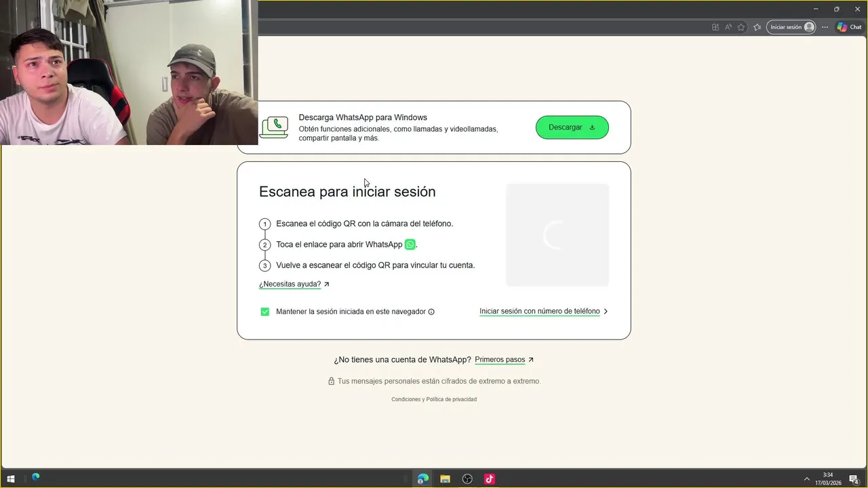Click the green WhatsApp logo in step 2
Image resolution: width=868 pixels, height=488 pixels.
pyautogui.click(x=410, y=245)
